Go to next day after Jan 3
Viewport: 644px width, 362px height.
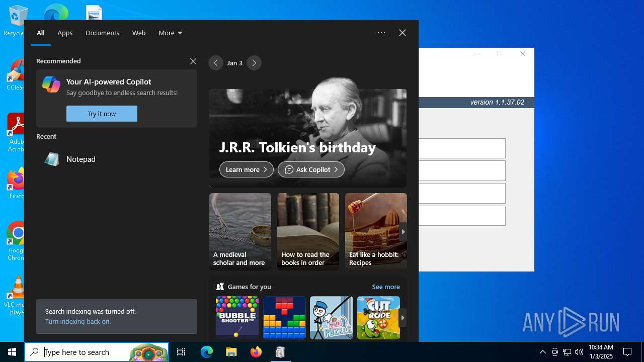point(254,63)
